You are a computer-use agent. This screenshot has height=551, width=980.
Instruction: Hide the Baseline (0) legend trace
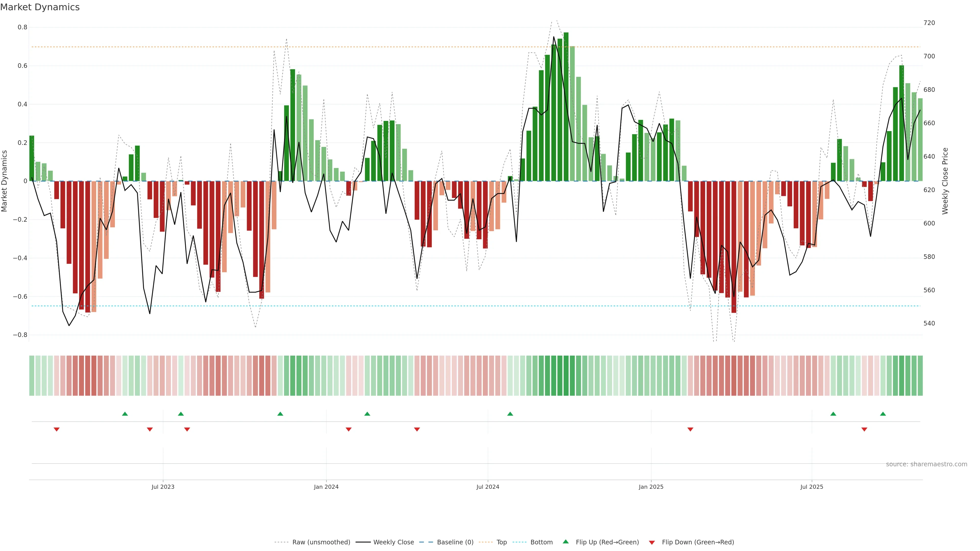coord(455,542)
